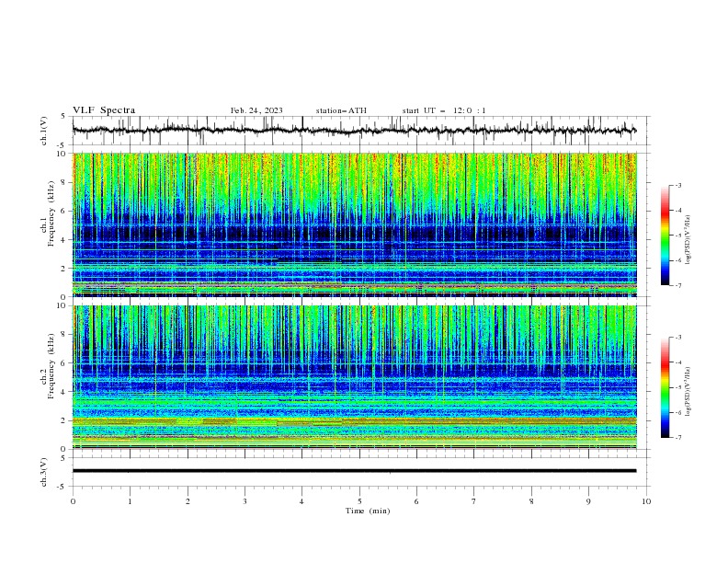This screenshot has height=563, width=728.
Task: Click the "ch.3(V)" waveform axis label
Action: click(x=44, y=472)
